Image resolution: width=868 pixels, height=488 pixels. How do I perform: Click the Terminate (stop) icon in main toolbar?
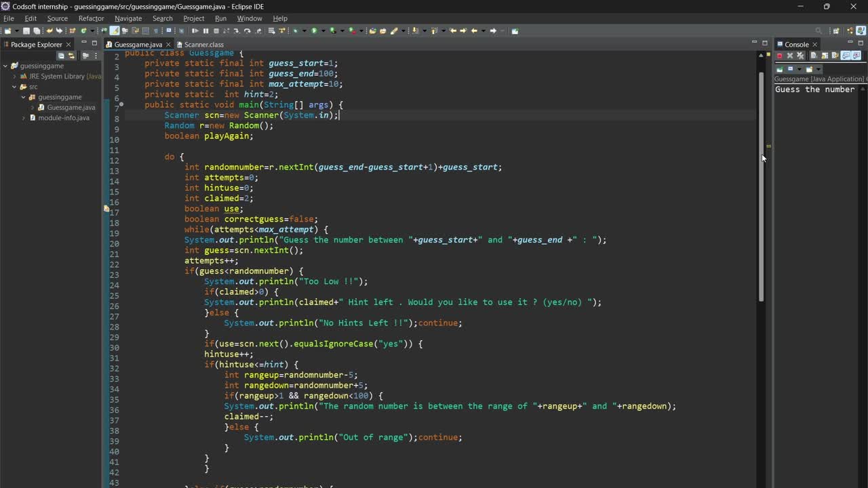[216, 30]
